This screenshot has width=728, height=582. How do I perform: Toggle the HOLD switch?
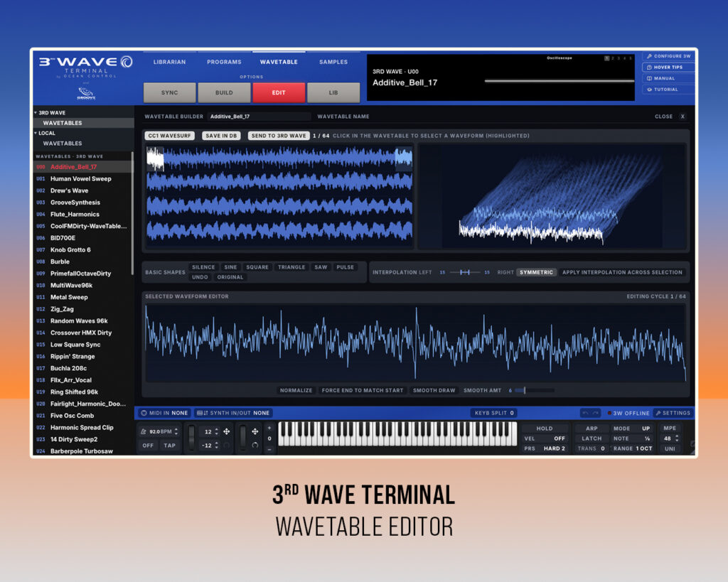pos(545,429)
